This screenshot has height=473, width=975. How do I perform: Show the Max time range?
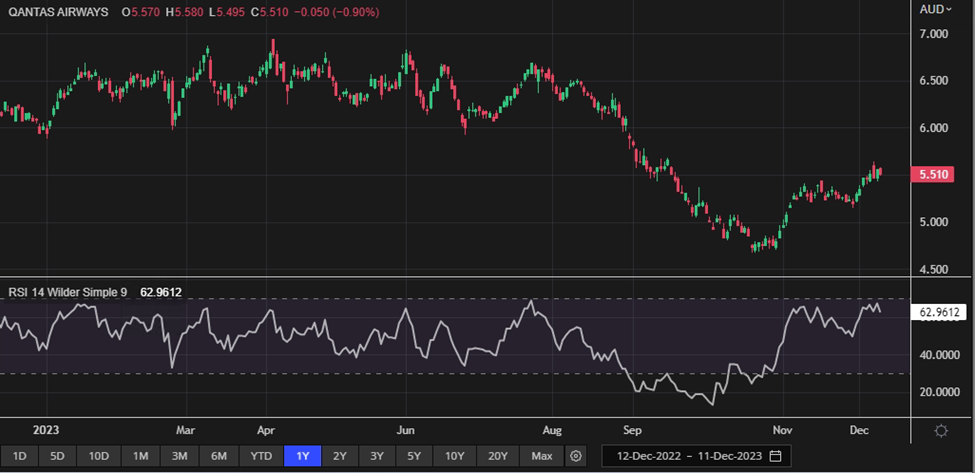point(542,456)
